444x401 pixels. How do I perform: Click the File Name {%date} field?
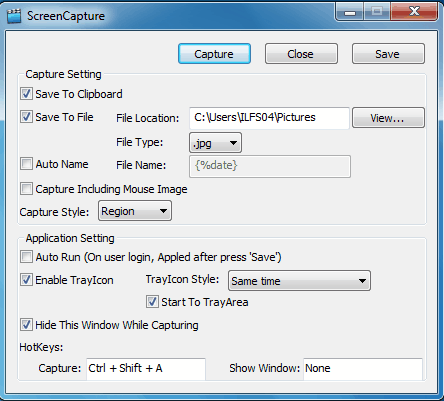pos(270,166)
